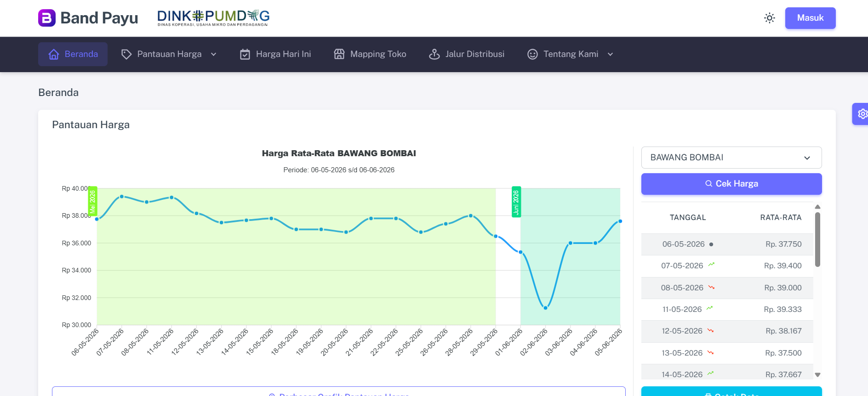868x396 pixels.
Task: Open the settings gear side panel
Action: [x=861, y=113]
